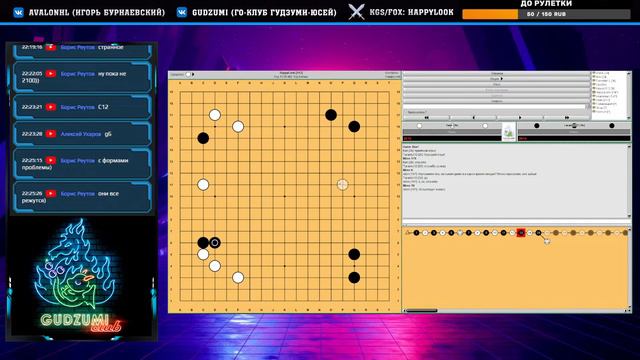Click the VK icon beside AVALONHL
The height and width of the screenshot is (360, 640).
coord(18,13)
